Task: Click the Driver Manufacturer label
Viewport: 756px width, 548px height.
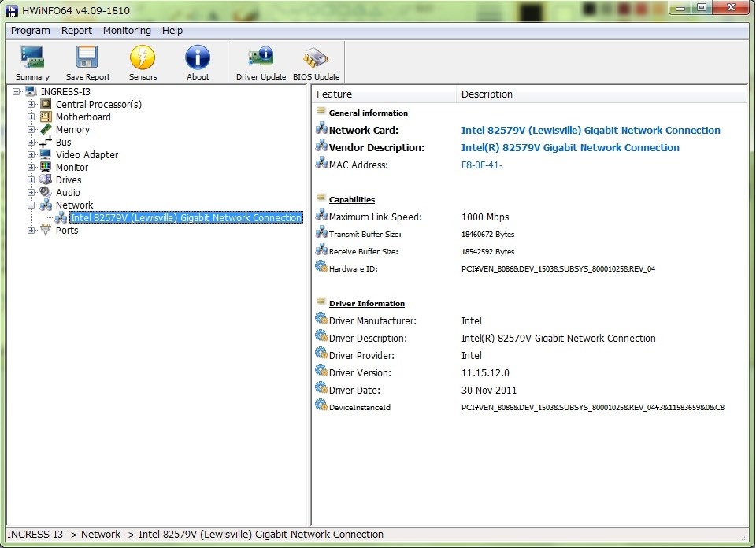Action: coord(372,321)
